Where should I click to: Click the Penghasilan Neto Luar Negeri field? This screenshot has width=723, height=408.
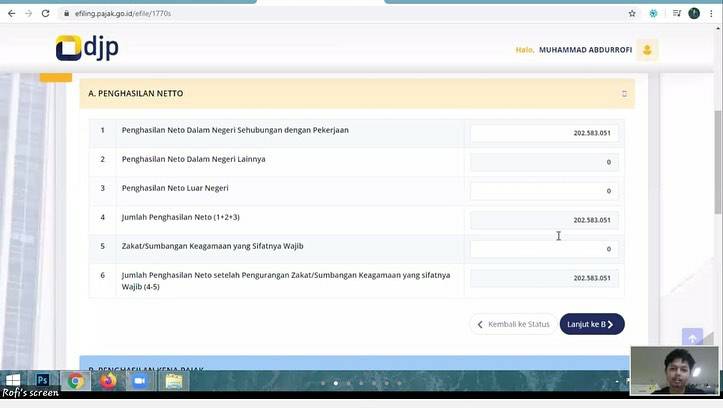point(544,191)
